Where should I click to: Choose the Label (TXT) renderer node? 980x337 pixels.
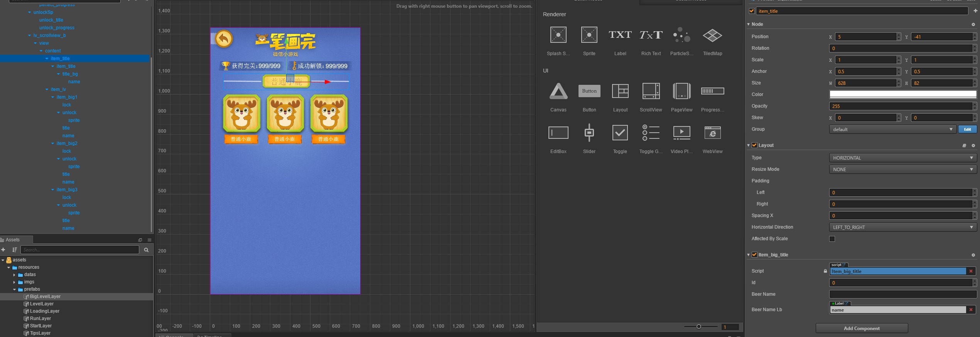click(x=620, y=35)
